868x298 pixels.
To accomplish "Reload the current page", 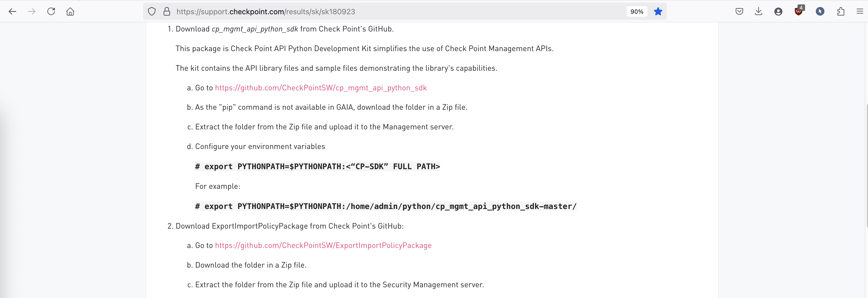I will point(51,12).
